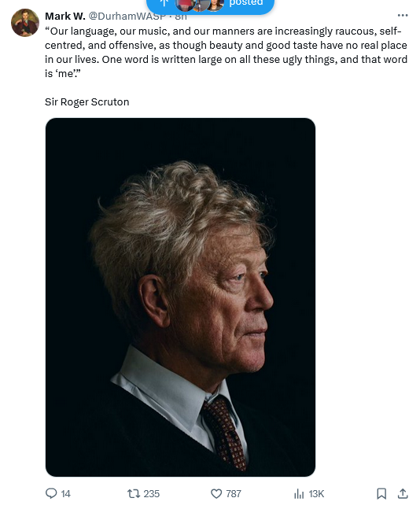The image size is (420, 509).
Task: Bookmark this post
Action: (x=381, y=494)
